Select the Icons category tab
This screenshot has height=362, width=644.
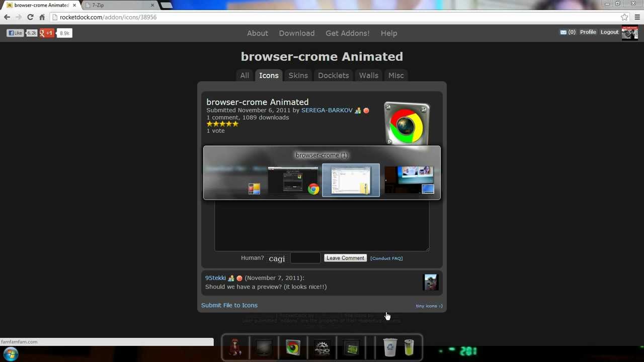pyautogui.click(x=269, y=75)
